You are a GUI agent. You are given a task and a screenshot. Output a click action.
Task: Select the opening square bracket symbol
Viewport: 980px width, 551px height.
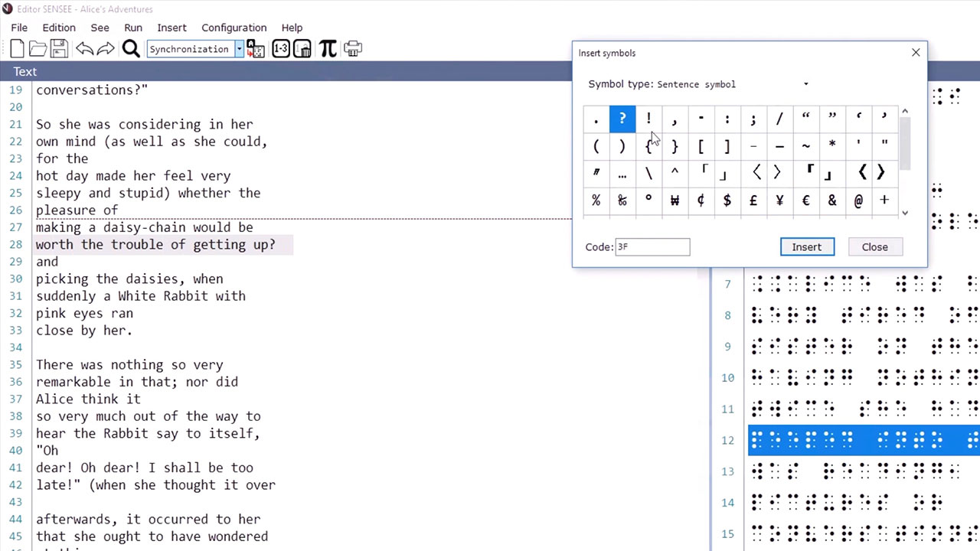point(701,145)
